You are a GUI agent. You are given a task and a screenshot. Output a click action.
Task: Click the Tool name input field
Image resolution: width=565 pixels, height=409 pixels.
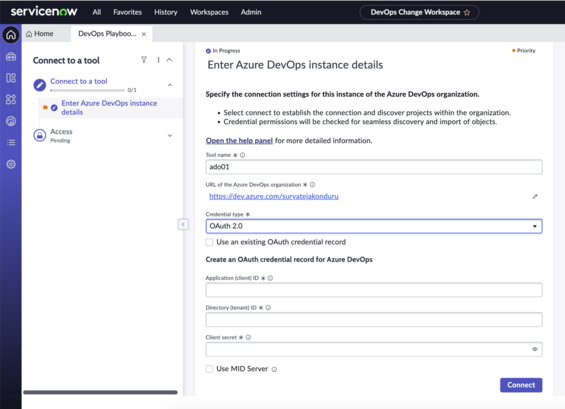point(374,167)
